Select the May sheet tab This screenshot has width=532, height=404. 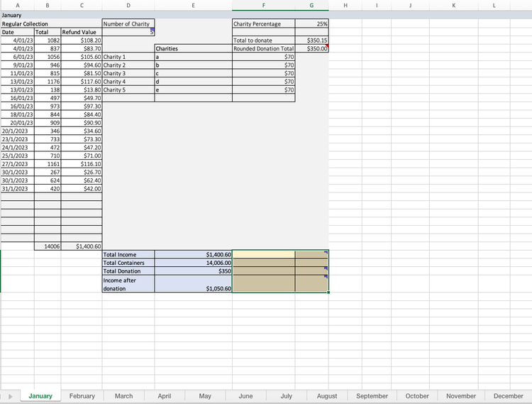[205, 396]
